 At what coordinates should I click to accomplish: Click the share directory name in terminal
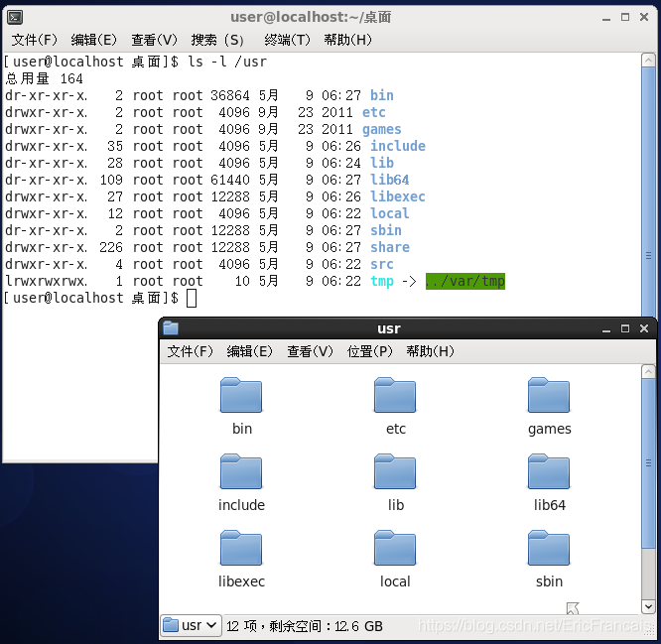tap(390, 247)
